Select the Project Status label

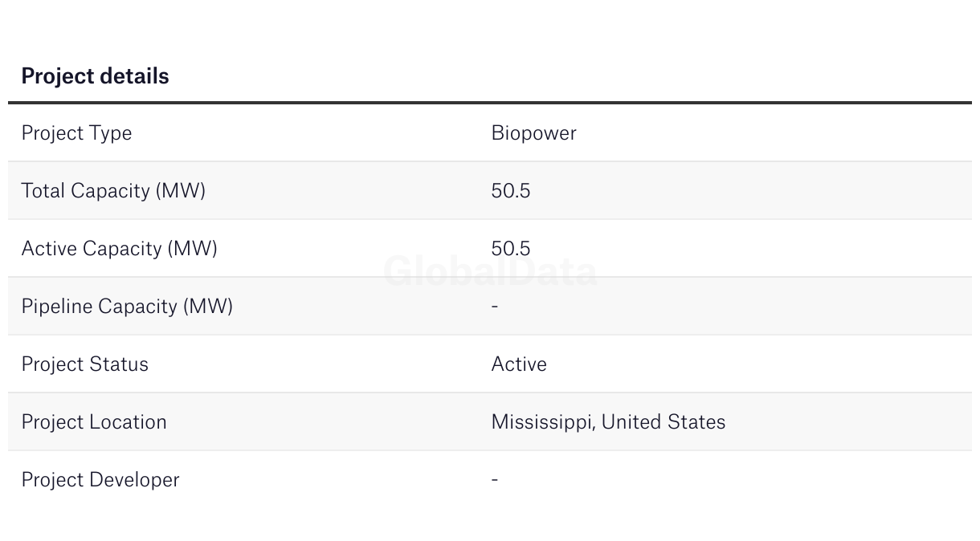[x=85, y=364]
